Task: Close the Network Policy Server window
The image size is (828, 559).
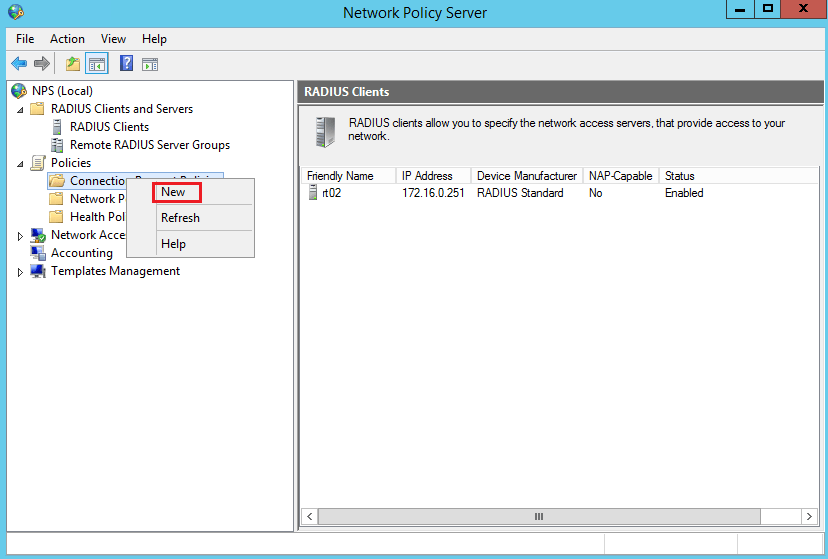Action: pyautogui.click(x=804, y=10)
